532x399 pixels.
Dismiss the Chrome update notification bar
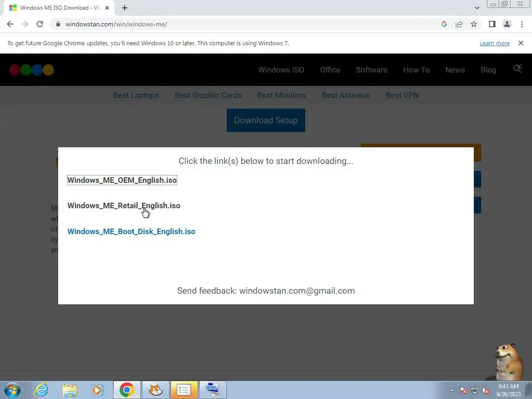coord(521,43)
